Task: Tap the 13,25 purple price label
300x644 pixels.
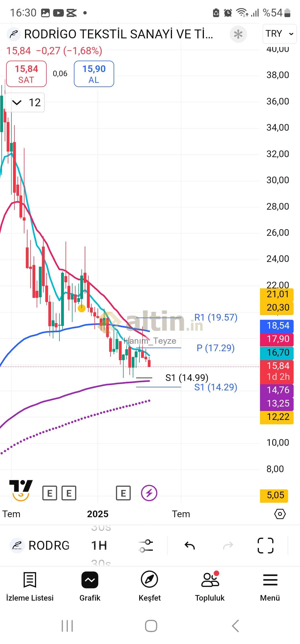Action: [277, 403]
